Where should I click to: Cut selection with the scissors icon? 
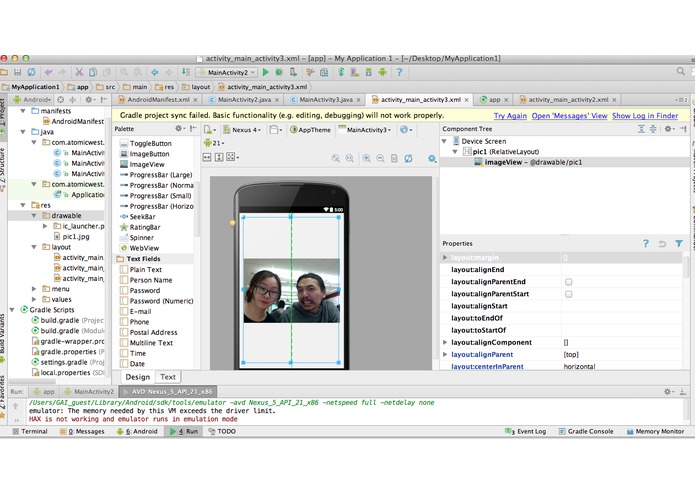tap(79, 72)
